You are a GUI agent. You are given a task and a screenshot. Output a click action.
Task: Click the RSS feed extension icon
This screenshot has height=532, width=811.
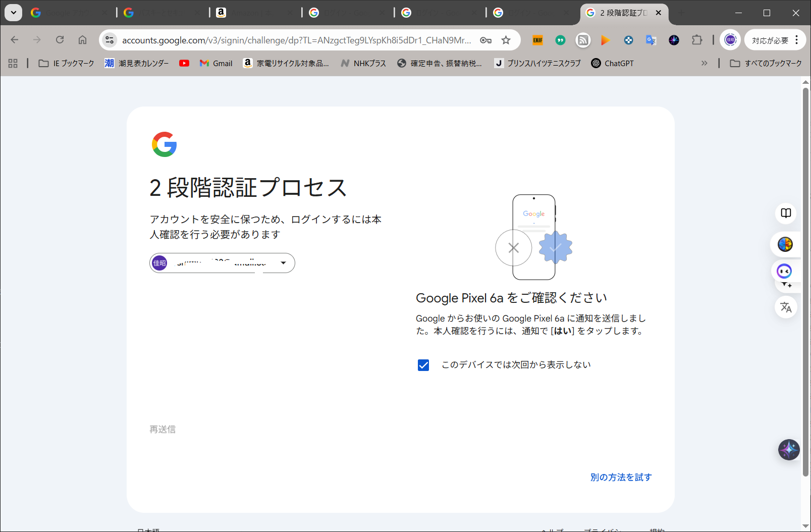coord(583,40)
